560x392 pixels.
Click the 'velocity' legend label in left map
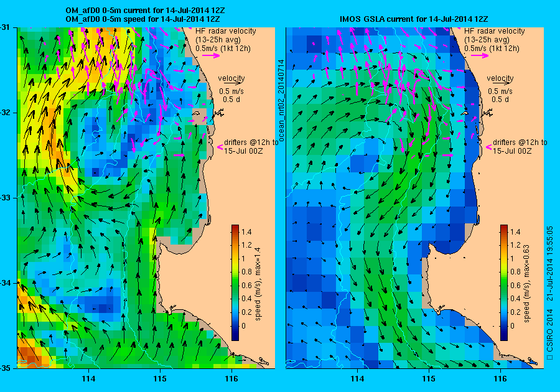point(231,78)
